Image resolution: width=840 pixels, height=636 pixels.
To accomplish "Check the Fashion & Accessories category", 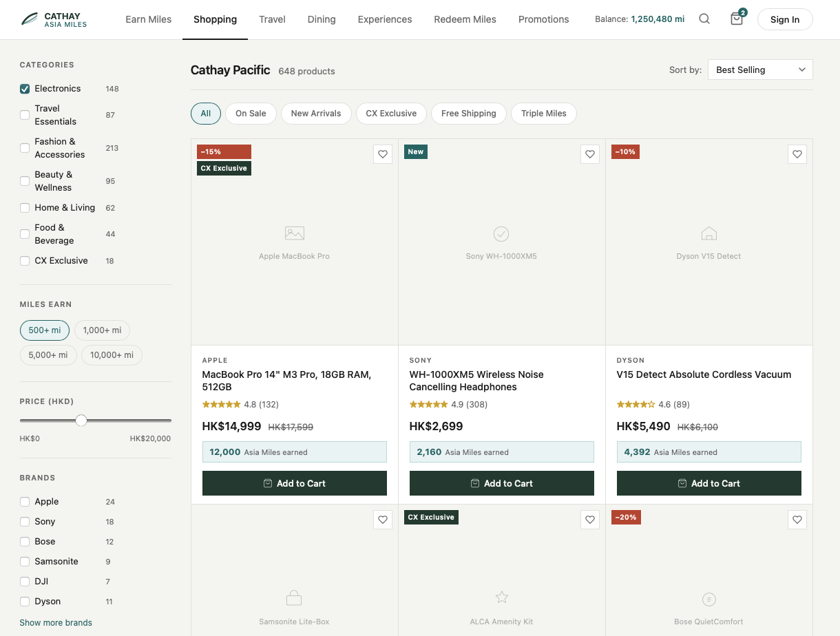I will click(x=25, y=148).
